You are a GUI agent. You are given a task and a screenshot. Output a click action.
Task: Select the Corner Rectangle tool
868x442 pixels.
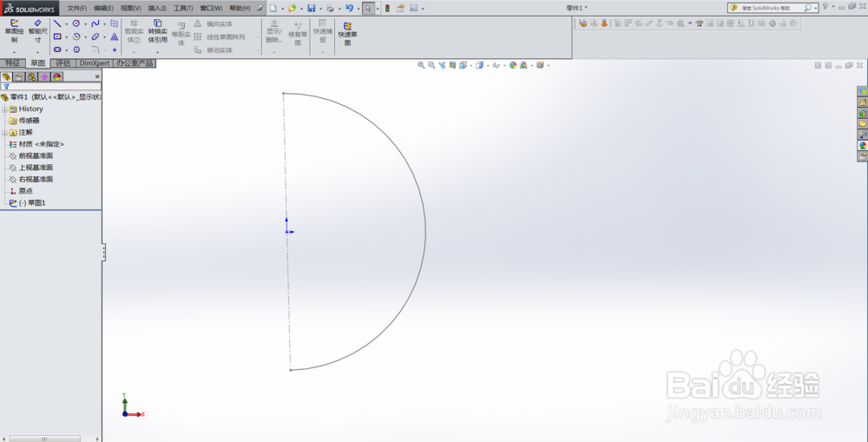coord(57,36)
